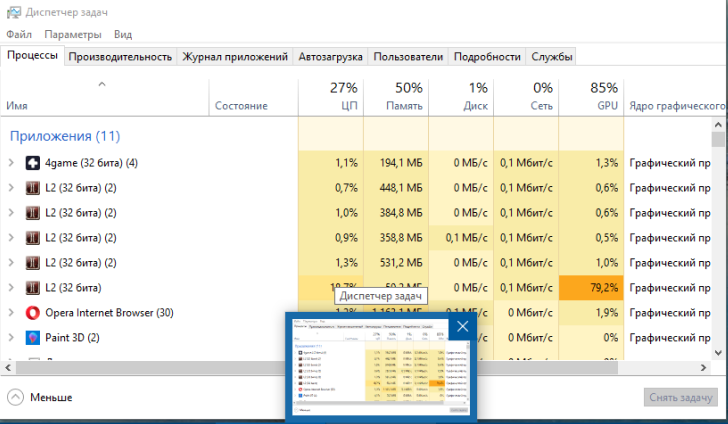
Task: Click the L2 icon using 531,2 МБ memory
Action: (x=33, y=263)
